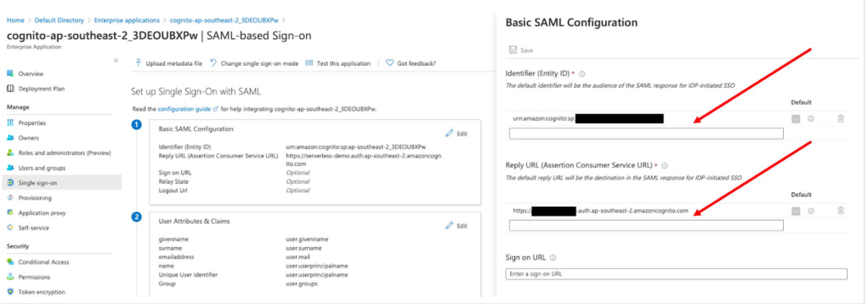Delete the Entity ID identifier entry

[x=840, y=119]
